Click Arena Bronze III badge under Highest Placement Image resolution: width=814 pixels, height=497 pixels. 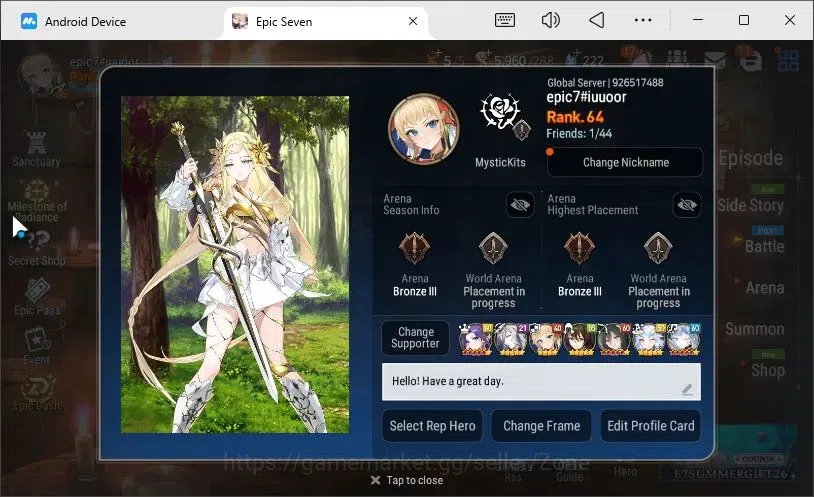[579, 248]
